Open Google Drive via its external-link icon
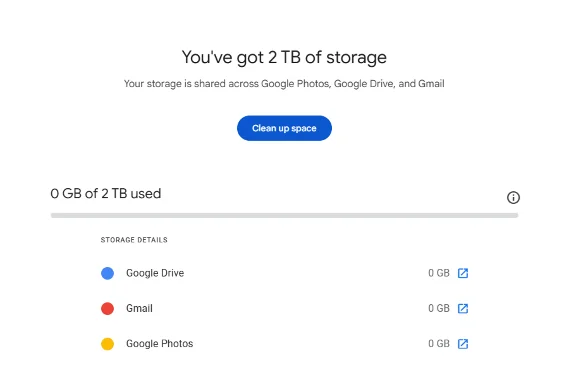Image resolution: width=576 pixels, height=392 pixels. click(463, 273)
